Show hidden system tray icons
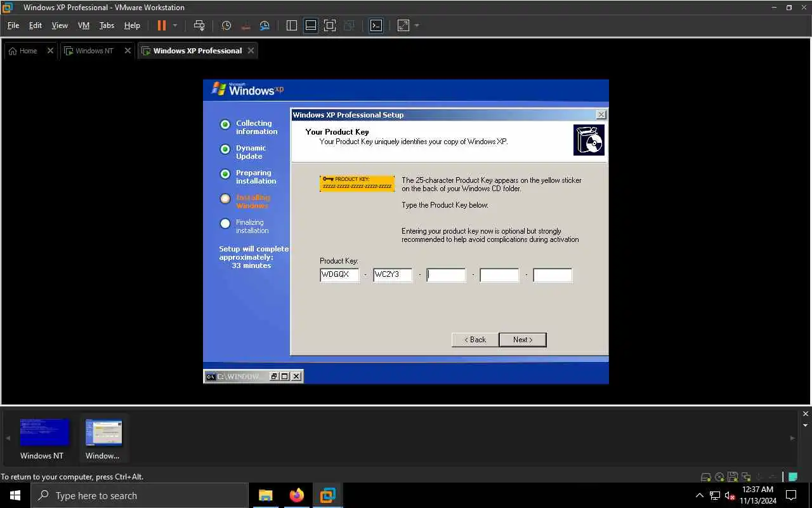Viewport: 812px width, 508px height. click(x=700, y=495)
